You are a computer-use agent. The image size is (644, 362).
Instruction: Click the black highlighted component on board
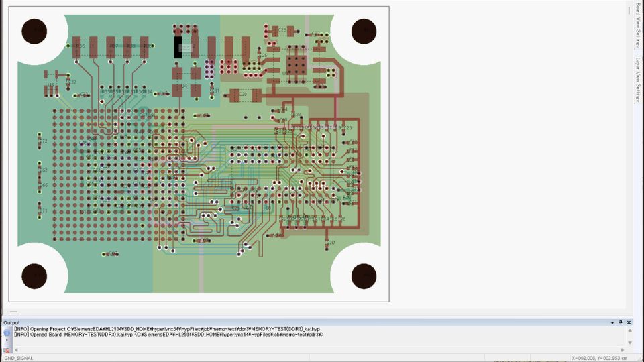click(x=178, y=47)
